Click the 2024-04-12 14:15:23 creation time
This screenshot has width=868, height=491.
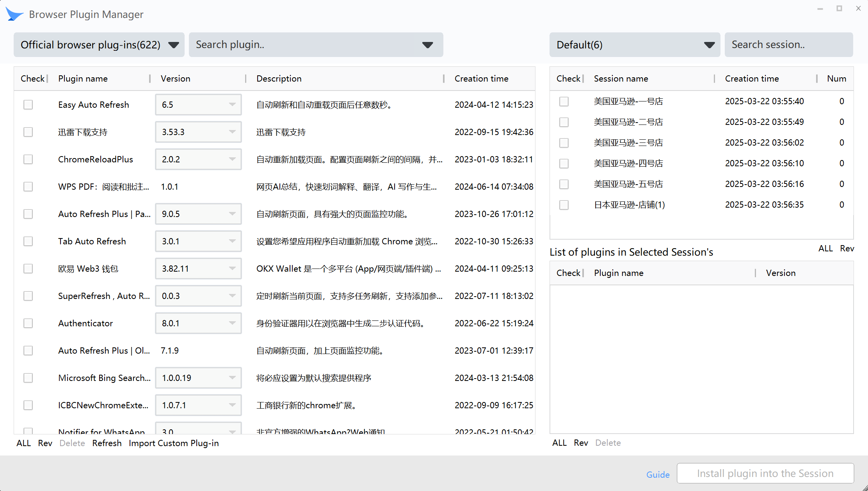click(x=494, y=105)
